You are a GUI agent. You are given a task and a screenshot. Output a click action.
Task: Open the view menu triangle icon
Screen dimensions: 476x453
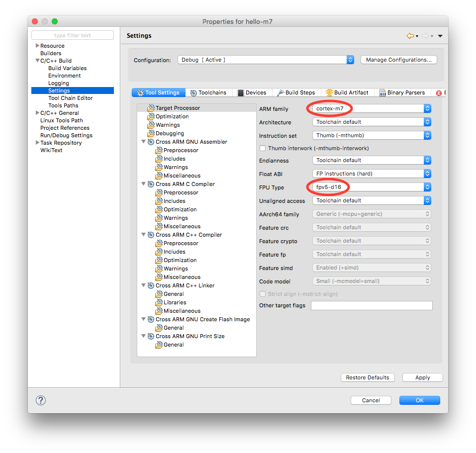[x=440, y=36]
